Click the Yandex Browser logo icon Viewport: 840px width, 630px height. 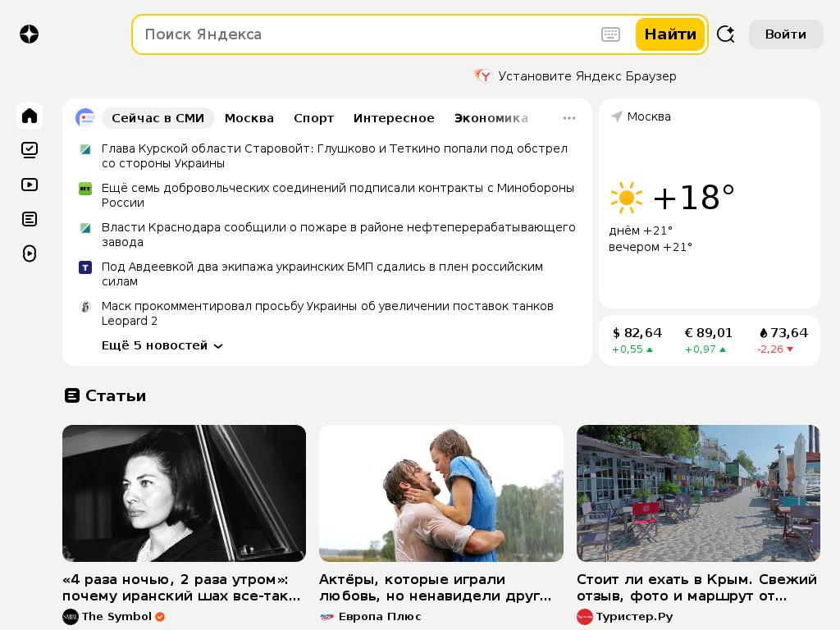[483, 76]
